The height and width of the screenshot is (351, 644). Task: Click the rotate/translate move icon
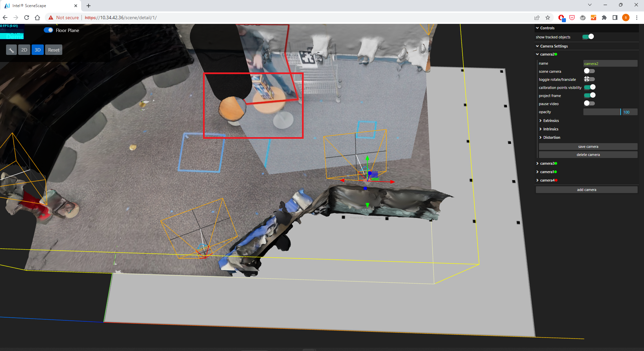point(586,79)
